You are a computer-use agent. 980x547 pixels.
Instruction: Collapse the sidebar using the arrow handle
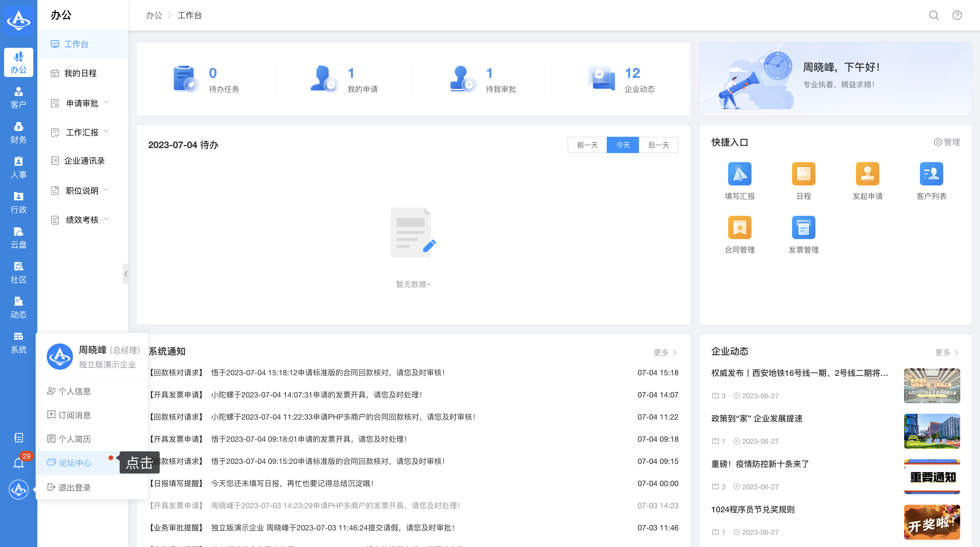pos(125,274)
